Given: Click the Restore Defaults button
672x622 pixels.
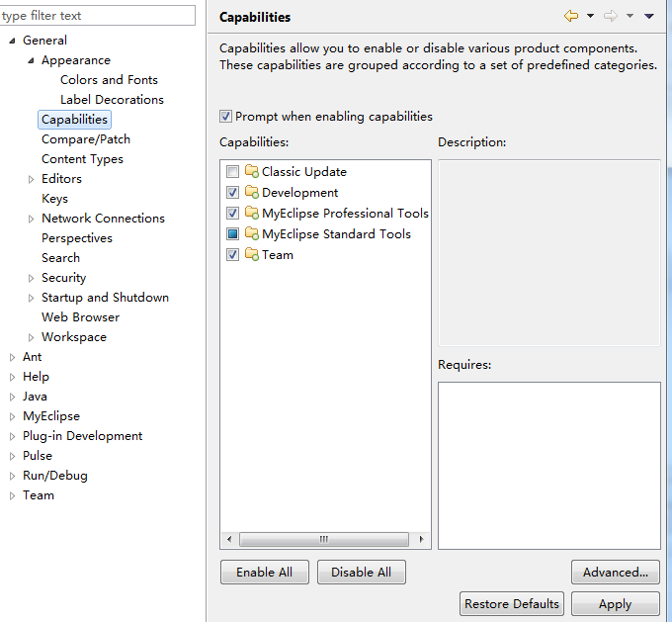Looking at the screenshot, I should click(x=512, y=603).
